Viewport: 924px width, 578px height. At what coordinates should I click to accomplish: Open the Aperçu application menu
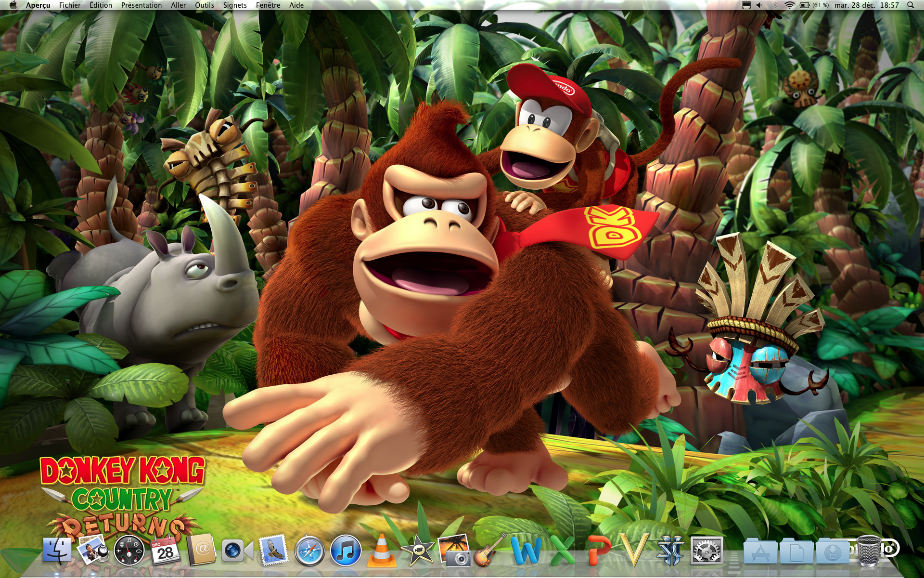coord(38,5)
